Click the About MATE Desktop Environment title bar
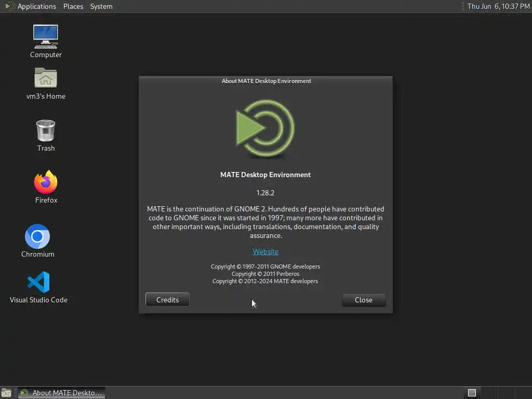The width and height of the screenshot is (532, 399). tap(265, 81)
